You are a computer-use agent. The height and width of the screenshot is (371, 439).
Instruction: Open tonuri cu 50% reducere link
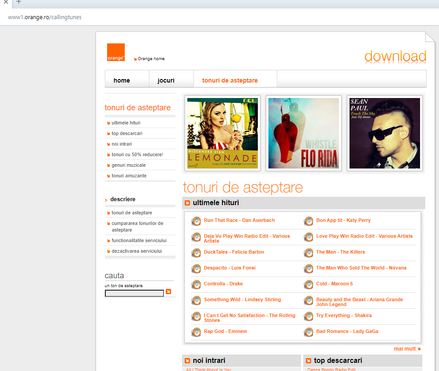(x=137, y=155)
